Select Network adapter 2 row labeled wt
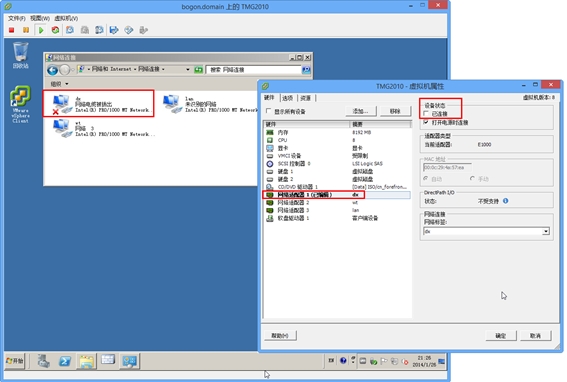 click(337, 203)
